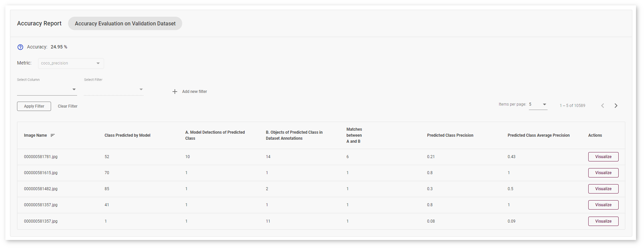This screenshot has height=248, width=644.
Task: Click the Clear Filter button
Action: click(x=68, y=106)
